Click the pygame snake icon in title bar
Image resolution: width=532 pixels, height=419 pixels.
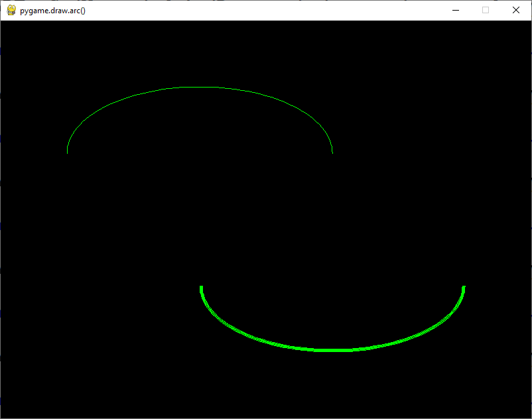(x=11, y=11)
